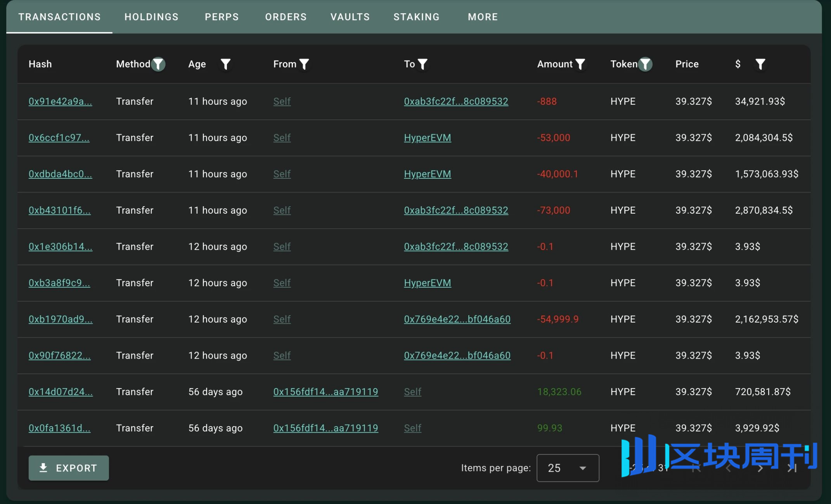Click the Price column header

point(687,64)
